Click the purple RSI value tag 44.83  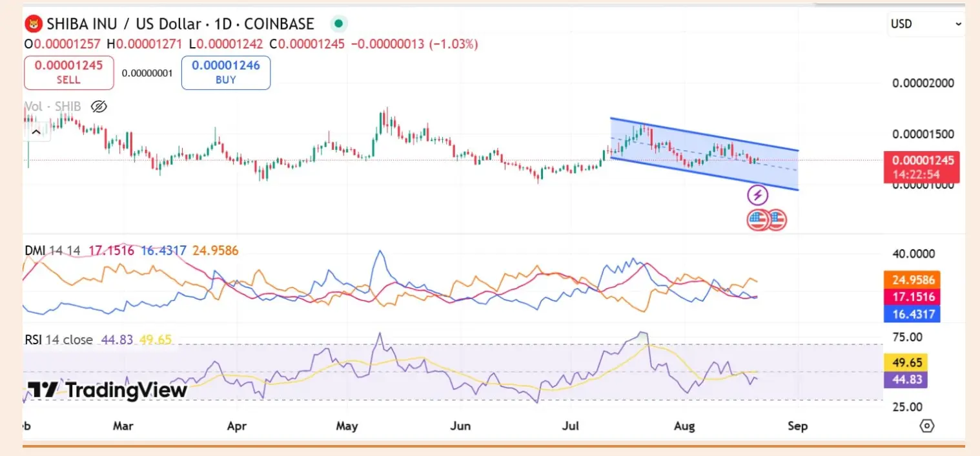(x=906, y=380)
